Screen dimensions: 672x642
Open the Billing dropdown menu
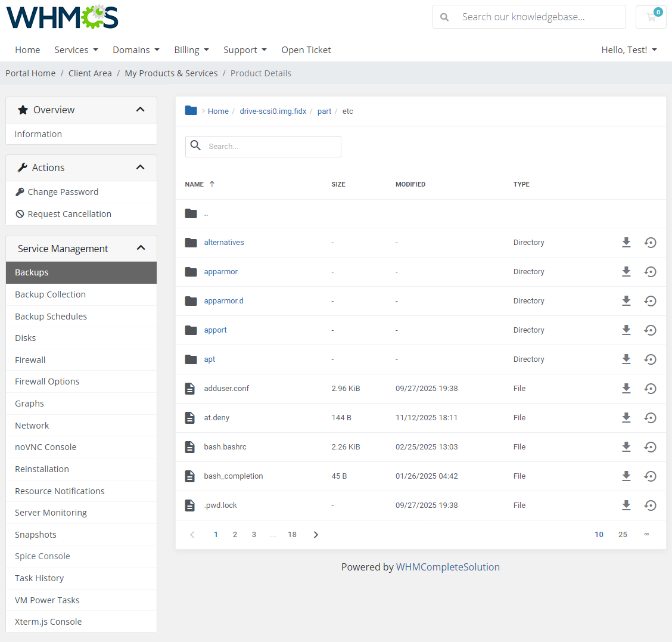(191, 49)
